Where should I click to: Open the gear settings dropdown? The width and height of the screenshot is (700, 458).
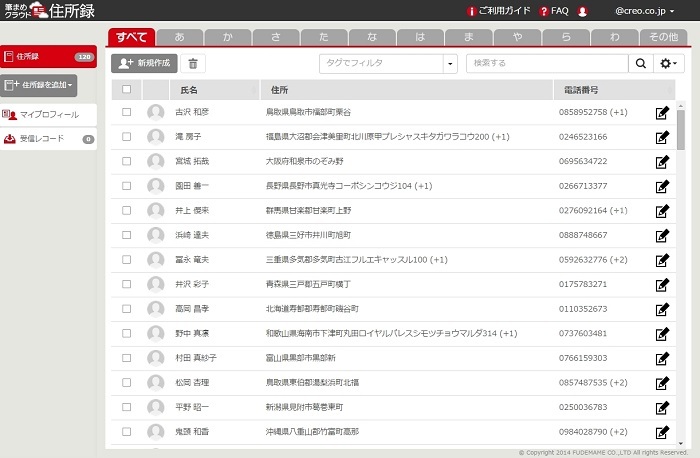(667, 63)
